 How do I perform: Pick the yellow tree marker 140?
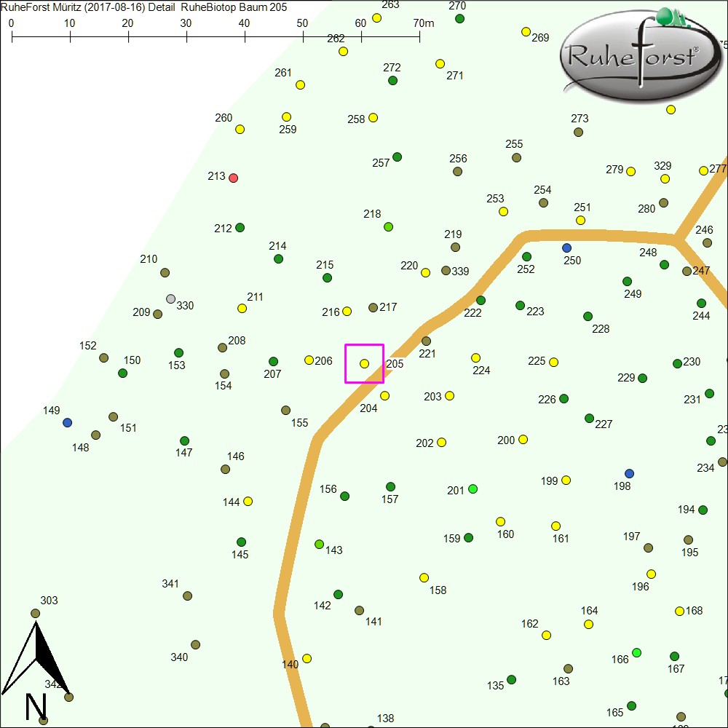[x=306, y=658]
